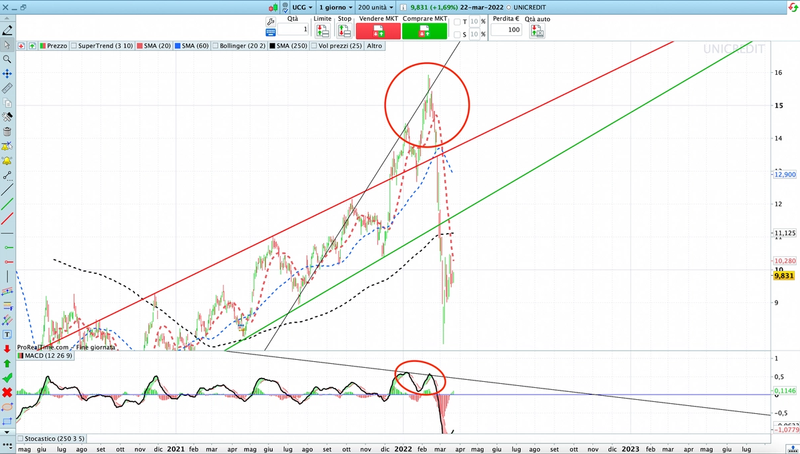800x454 pixels.
Task: Toggle the SMA (20) indicator
Action: click(154, 46)
